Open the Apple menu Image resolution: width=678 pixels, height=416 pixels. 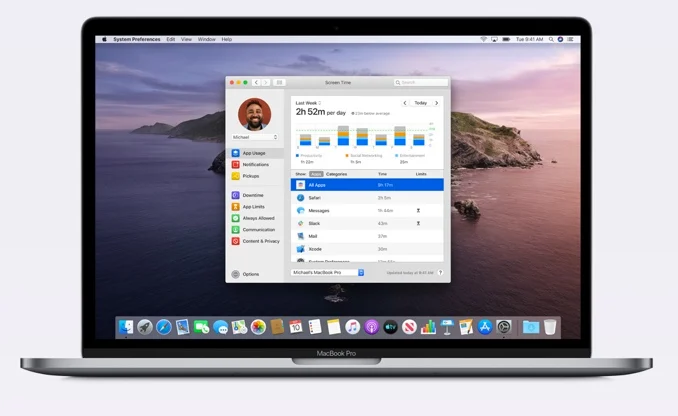(x=104, y=39)
